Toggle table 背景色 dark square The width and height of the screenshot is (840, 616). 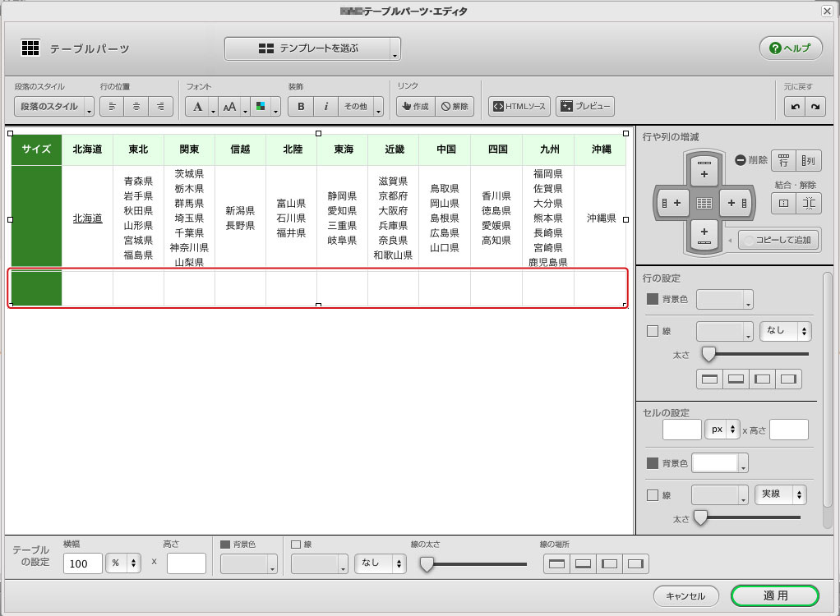pos(225,545)
